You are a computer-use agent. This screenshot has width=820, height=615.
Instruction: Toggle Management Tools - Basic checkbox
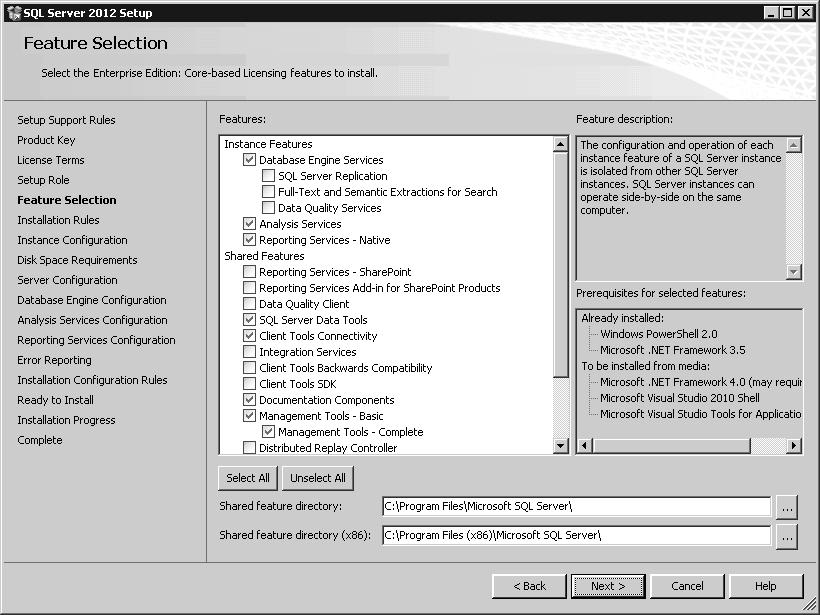tap(249, 416)
